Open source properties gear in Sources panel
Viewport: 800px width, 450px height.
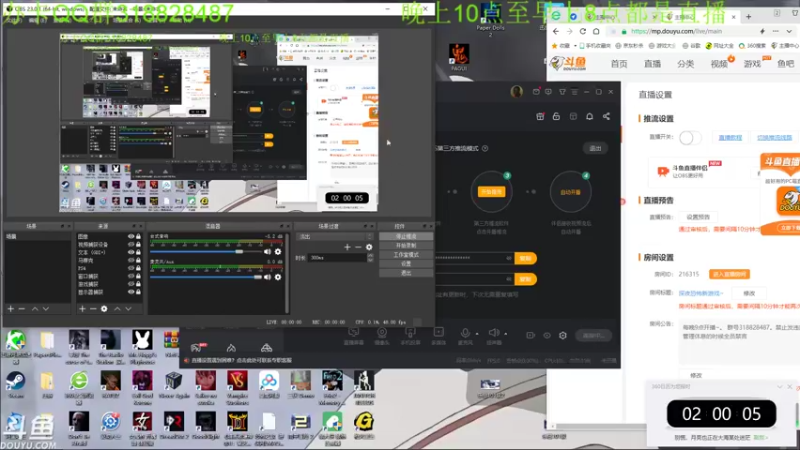pos(104,309)
